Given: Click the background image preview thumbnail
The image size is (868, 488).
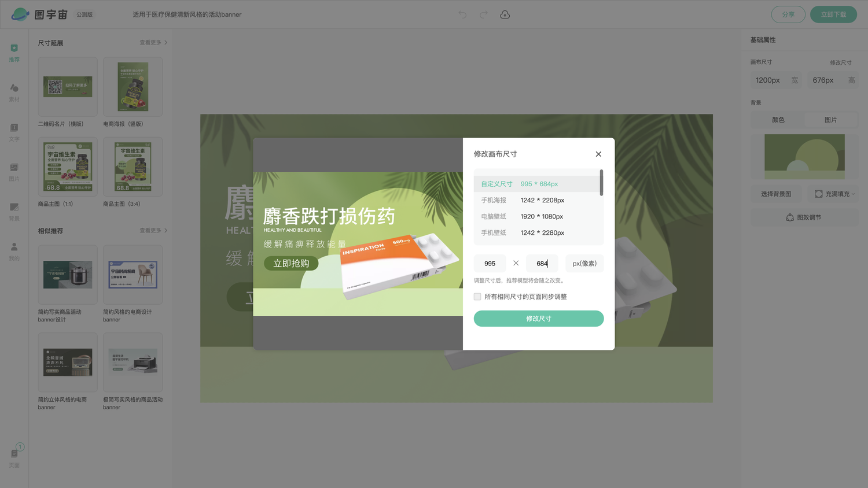Looking at the screenshot, I should click(x=804, y=157).
